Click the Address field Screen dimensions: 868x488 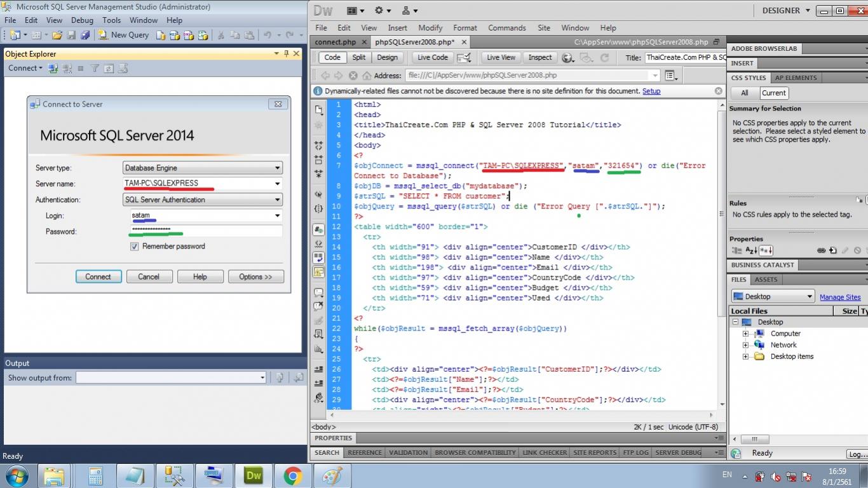[x=532, y=75]
